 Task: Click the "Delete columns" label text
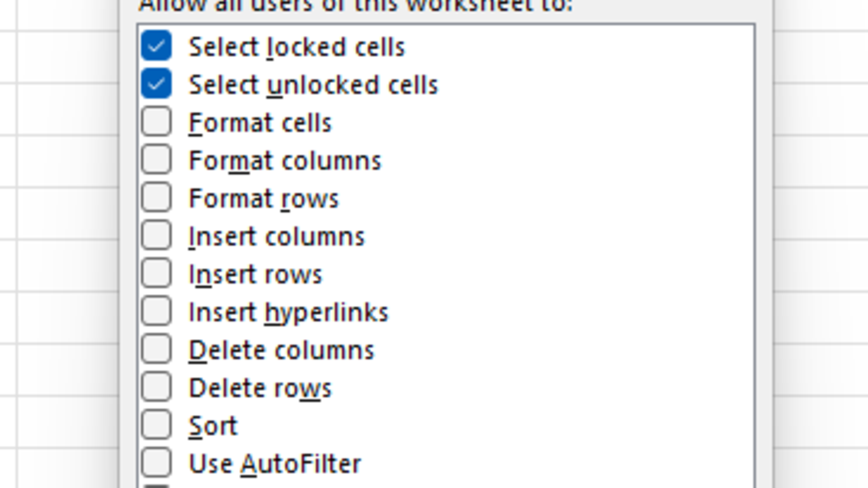click(281, 351)
